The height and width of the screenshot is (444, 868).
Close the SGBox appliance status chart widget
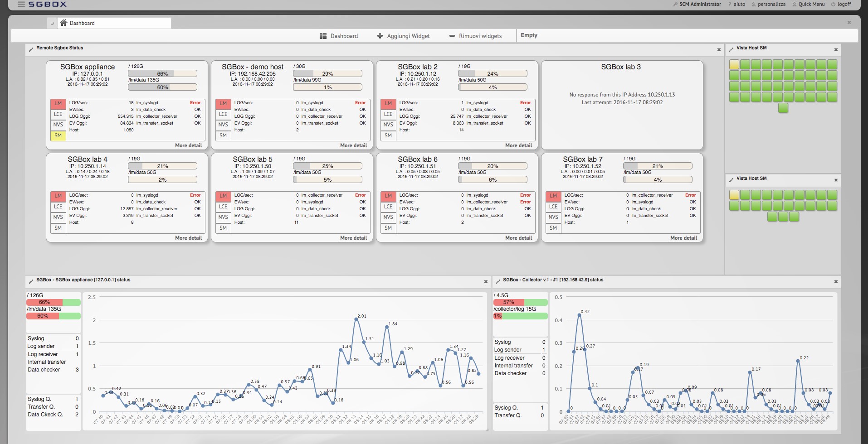(x=486, y=281)
